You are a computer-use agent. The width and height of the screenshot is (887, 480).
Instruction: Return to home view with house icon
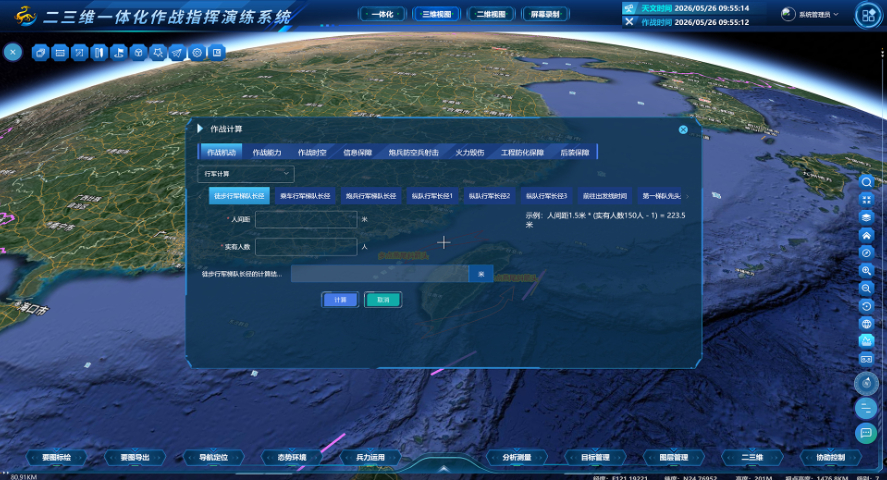click(x=866, y=235)
